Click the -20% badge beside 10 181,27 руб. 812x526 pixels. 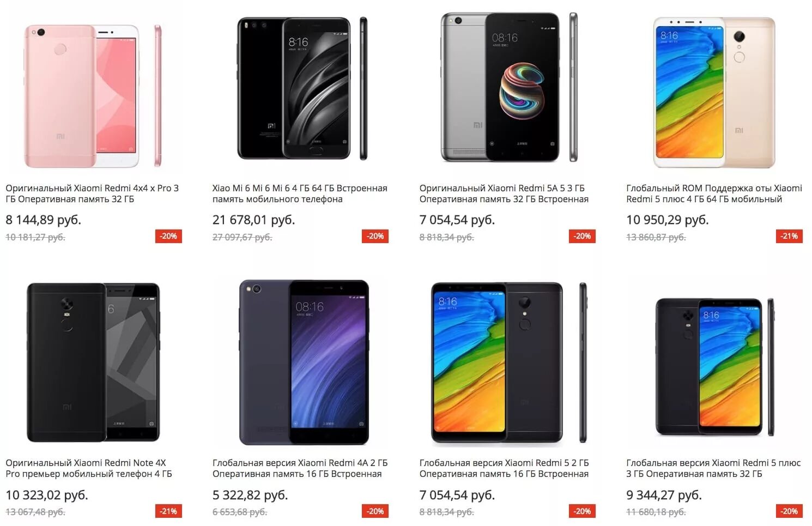pos(168,236)
